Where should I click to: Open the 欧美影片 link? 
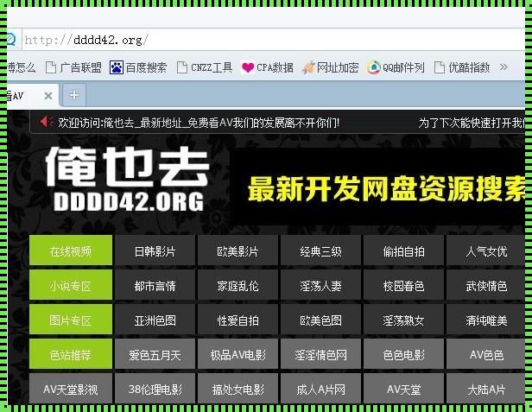237,250
